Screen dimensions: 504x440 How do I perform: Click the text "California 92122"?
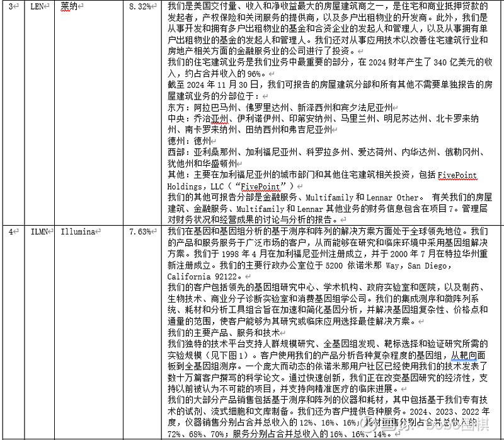[203, 277]
